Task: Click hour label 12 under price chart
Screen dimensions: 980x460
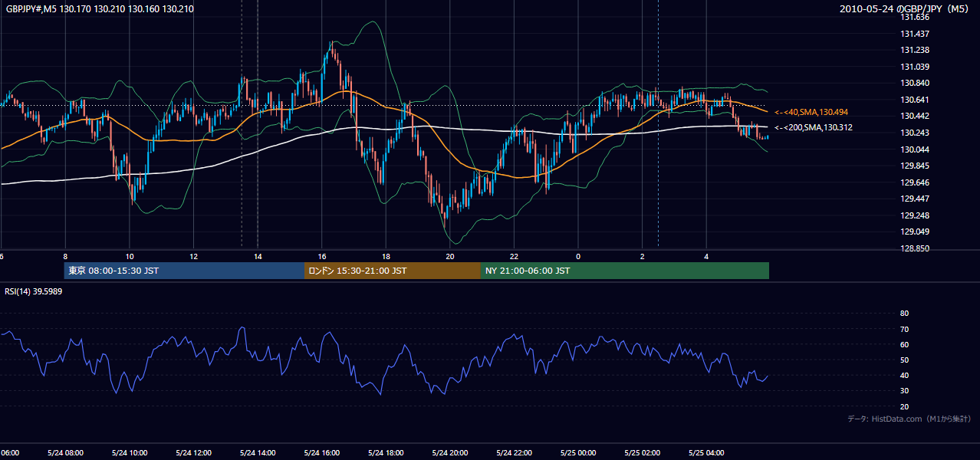Action: 193,257
